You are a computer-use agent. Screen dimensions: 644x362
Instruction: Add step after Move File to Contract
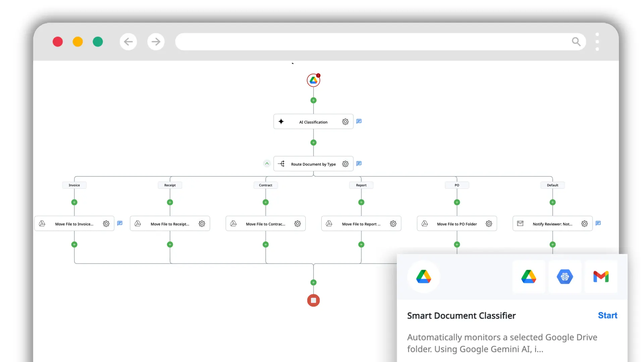pos(265,244)
